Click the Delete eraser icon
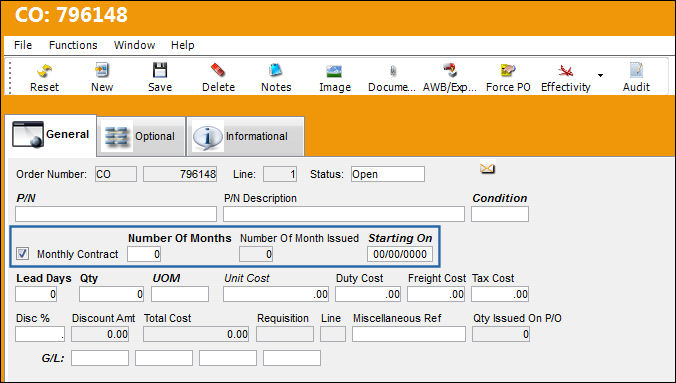Viewport: 676px width, 383px height. pyautogui.click(x=218, y=70)
